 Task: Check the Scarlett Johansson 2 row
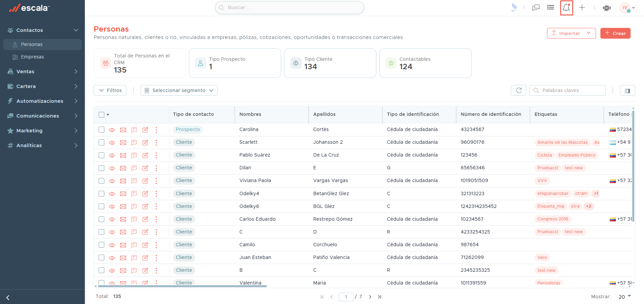pos(102,142)
